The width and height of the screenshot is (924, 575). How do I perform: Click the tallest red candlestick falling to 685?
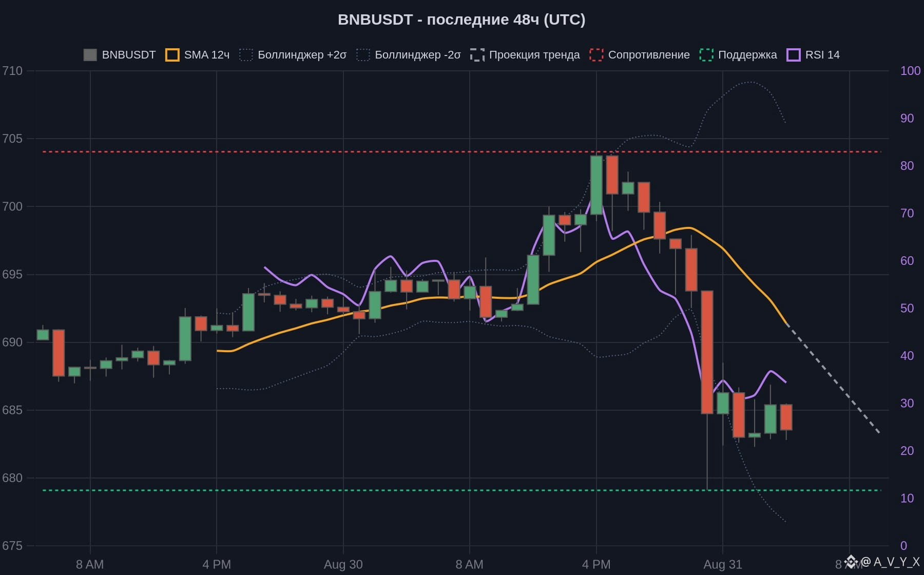[x=707, y=352]
